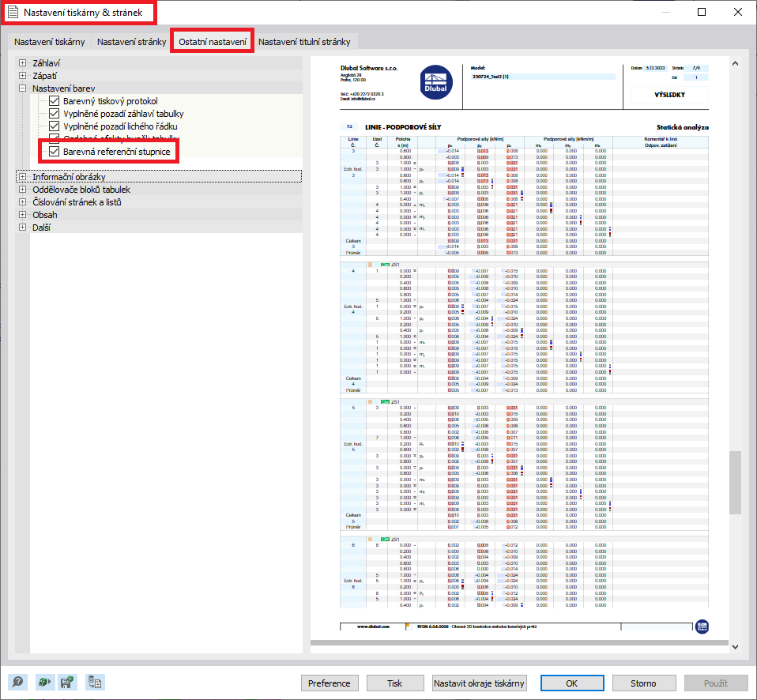757x700 pixels.
Task: Expand the Obsah tree node
Action: 22,214
